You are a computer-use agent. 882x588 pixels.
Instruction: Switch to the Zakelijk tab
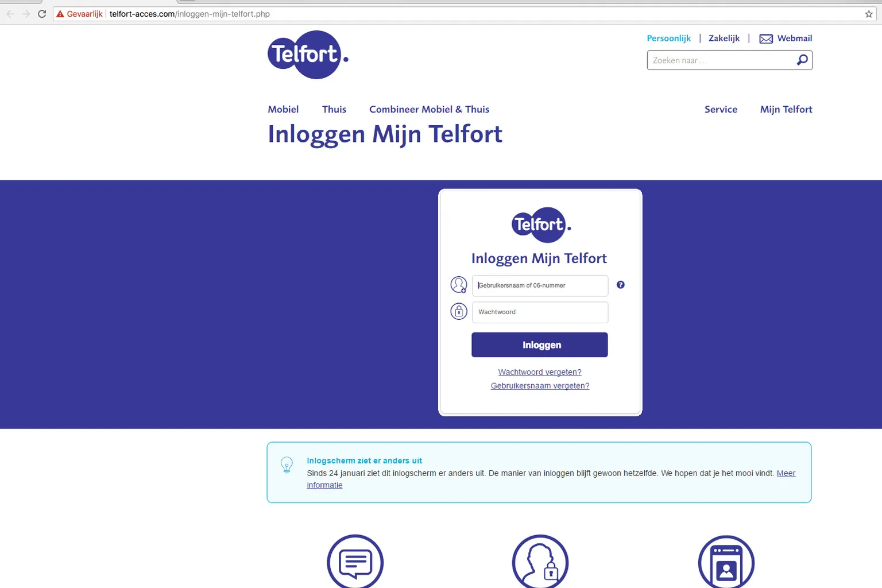click(724, 38)
